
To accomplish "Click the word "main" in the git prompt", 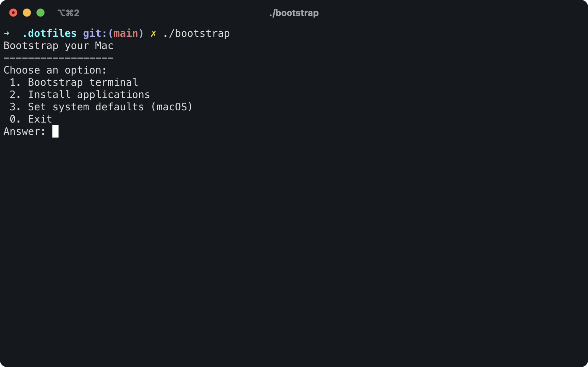I will [x=126, y=33].
